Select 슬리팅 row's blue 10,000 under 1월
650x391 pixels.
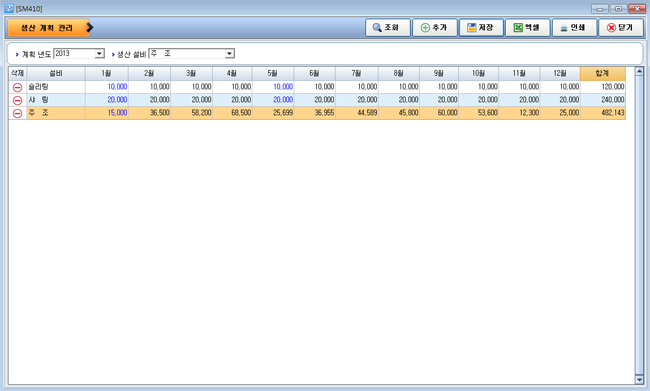[x=107, y=87]
